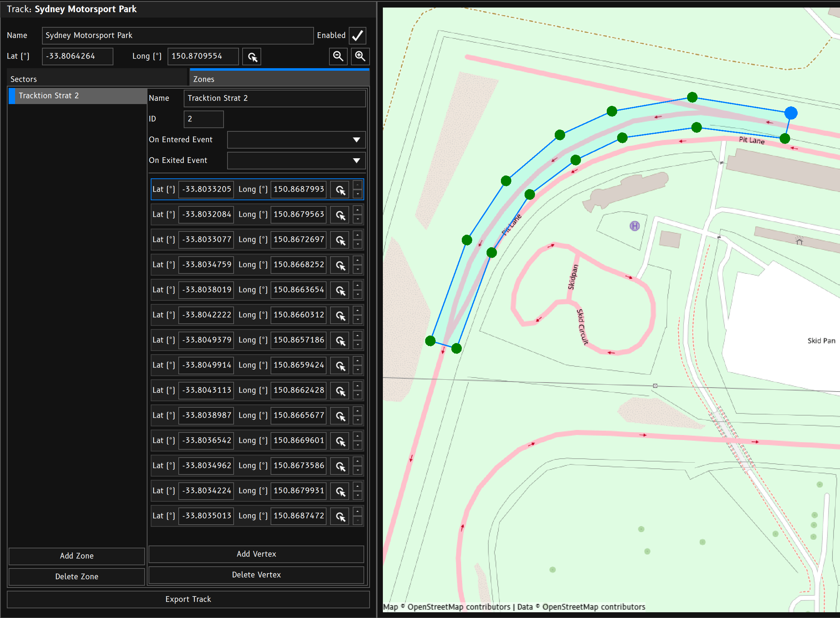This screenshot has height=618, width=840.
Task: Select the green vertex nearest Pit Lane label
Action: (x=785, y=139)
